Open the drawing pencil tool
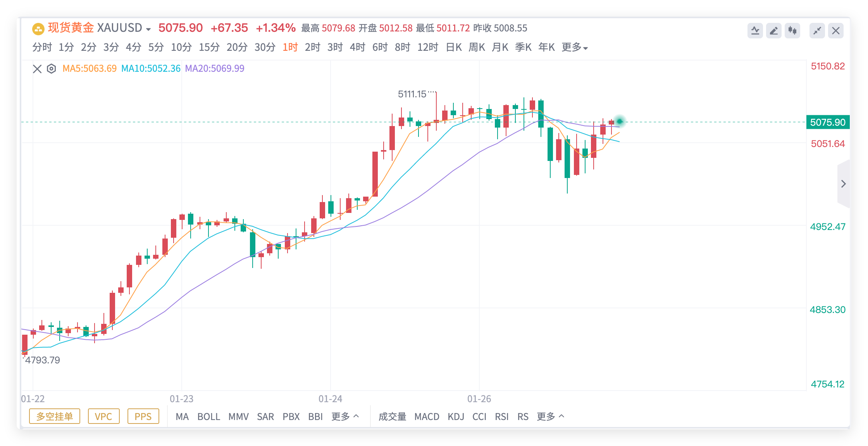868x446 pixels. click(773, 31)
